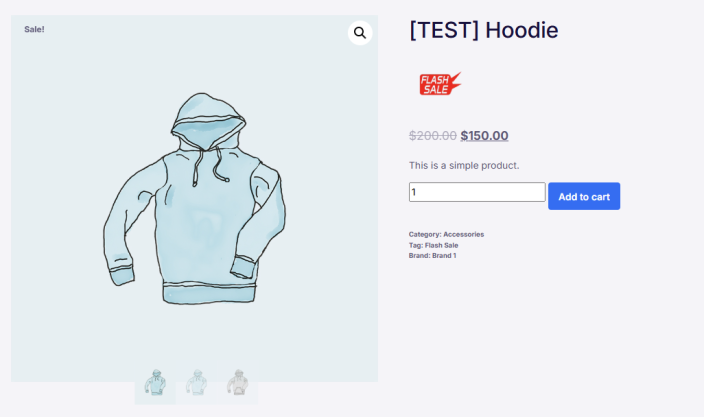Open the Brand 1 link
This screenshot has height=417, width=704.
pos(444,255)
